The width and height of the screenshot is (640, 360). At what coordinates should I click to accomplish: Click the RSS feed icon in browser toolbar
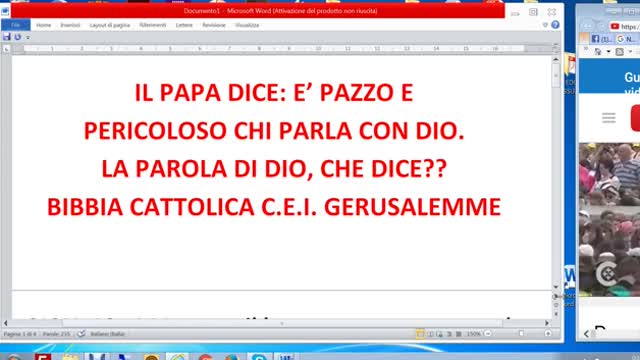[619, 52]
